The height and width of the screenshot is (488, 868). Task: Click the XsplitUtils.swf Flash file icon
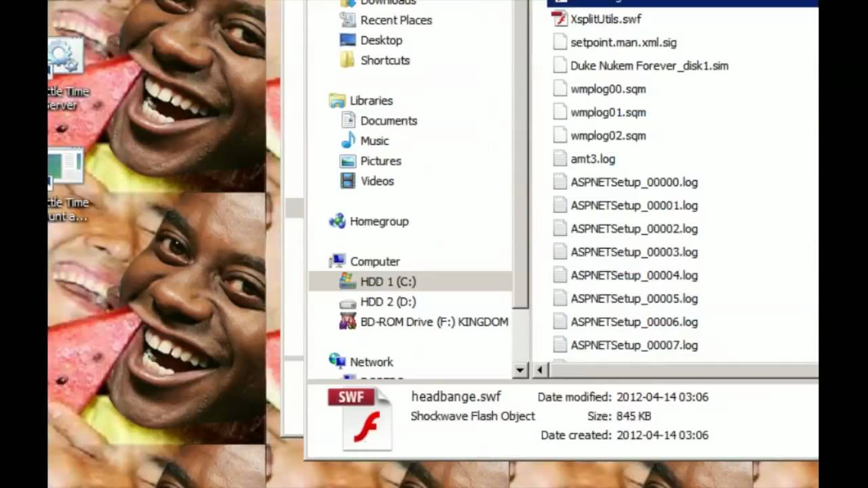559,19
